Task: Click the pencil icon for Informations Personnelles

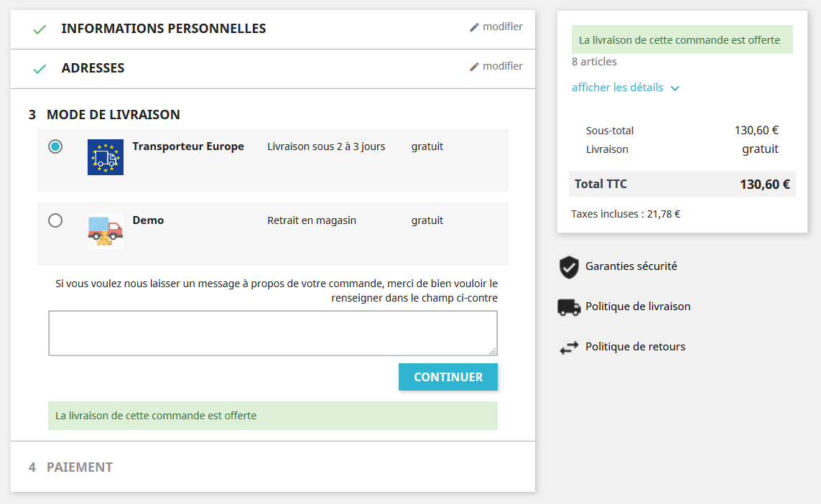Action: tap(473, 26)
